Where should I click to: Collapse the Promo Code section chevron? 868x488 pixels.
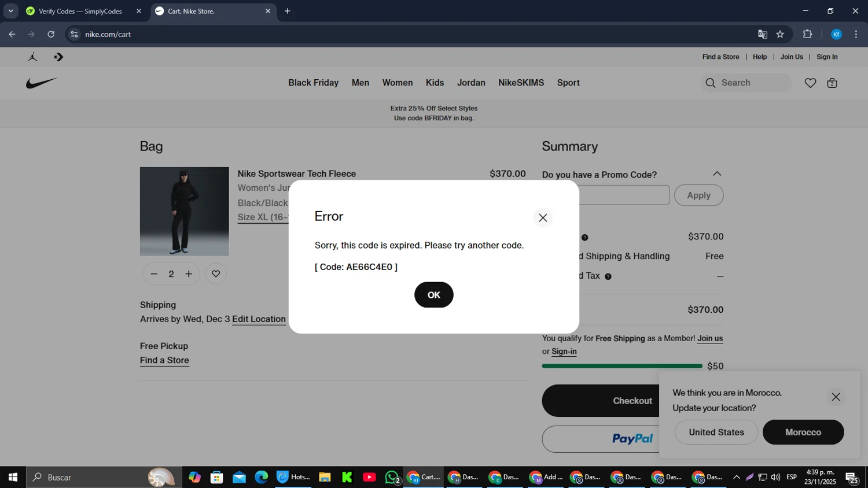(717, 174)
